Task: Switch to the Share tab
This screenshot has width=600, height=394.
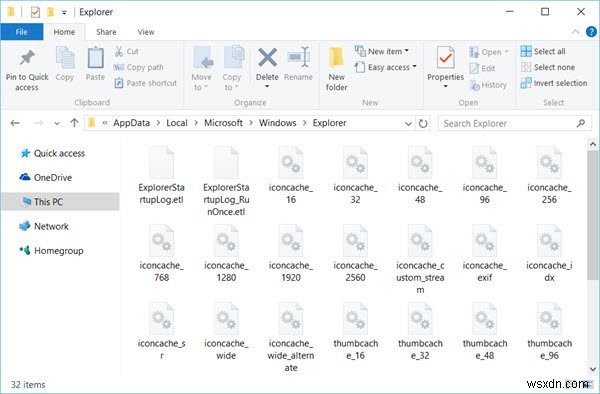Action: [x=106, y=32]
